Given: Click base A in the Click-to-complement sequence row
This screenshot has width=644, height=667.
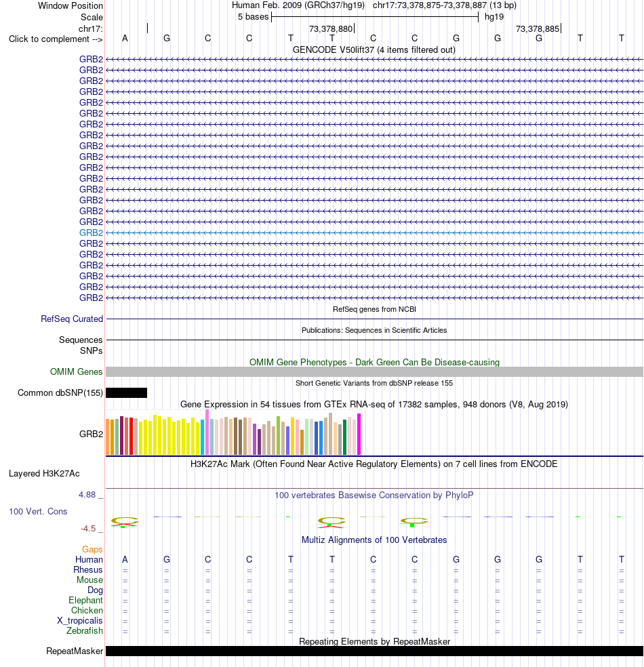Looking at the screenshot, I should click(x=125, y=38).
